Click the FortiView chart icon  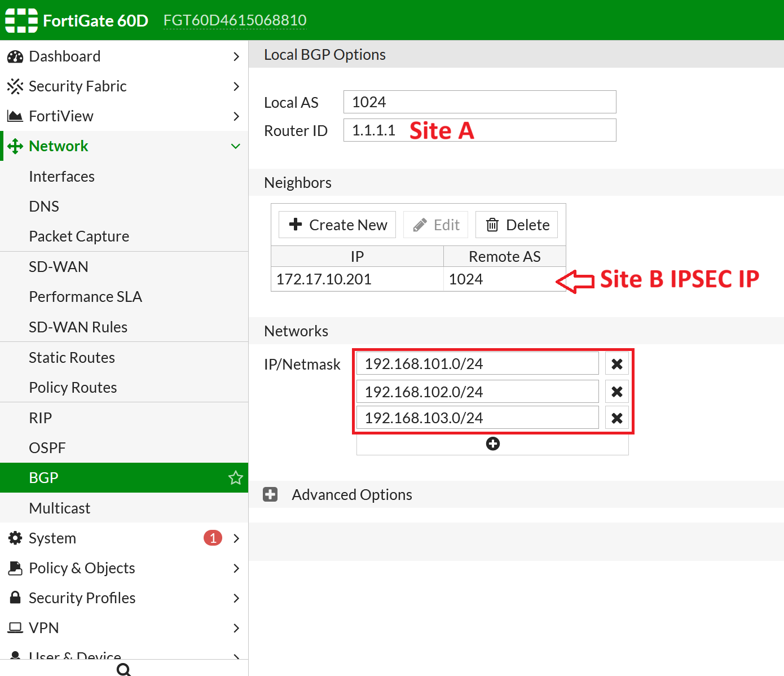click(15, 116)
